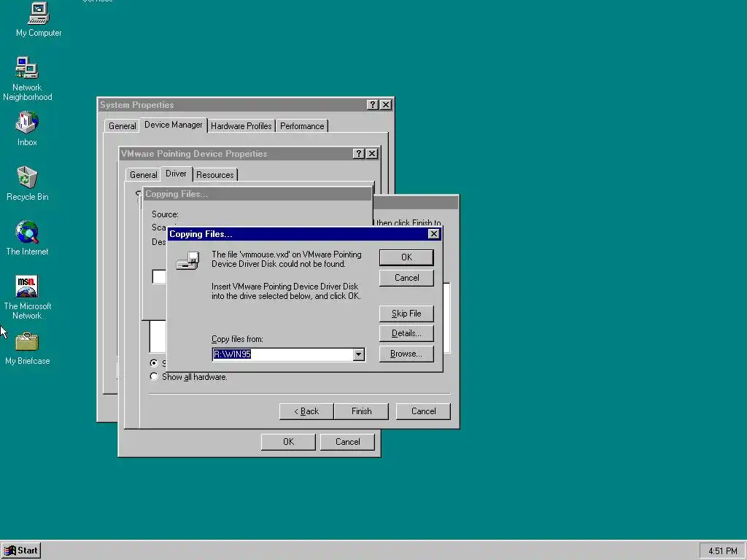Viewport: 747px width, 560px height.
Task: Click the Browse... button
Action: [x=406, y=354]
